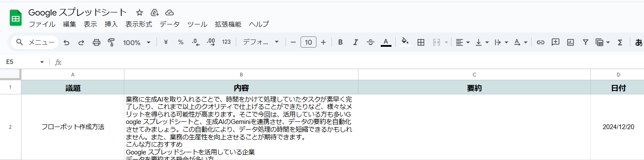Open text wrapping dropdown
The height and width of the screenshot is (160, 644).
tap(501, 42)
